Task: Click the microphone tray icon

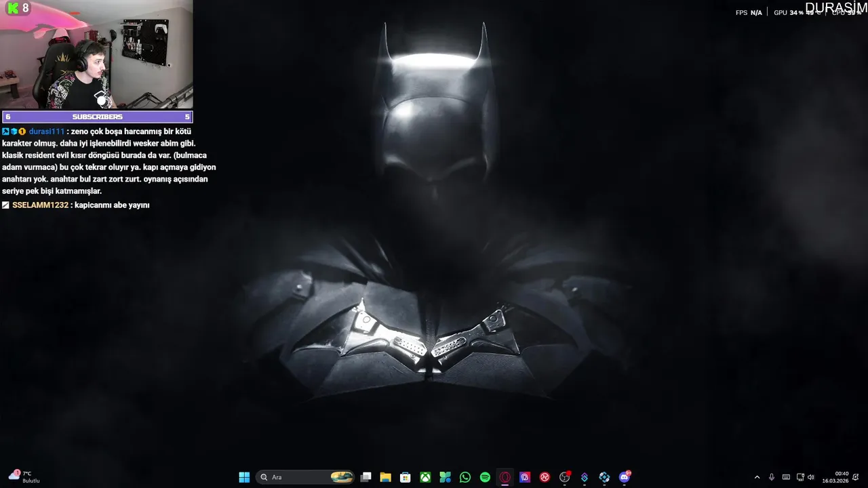Action: pyautogui.click(x=772, y=477)
